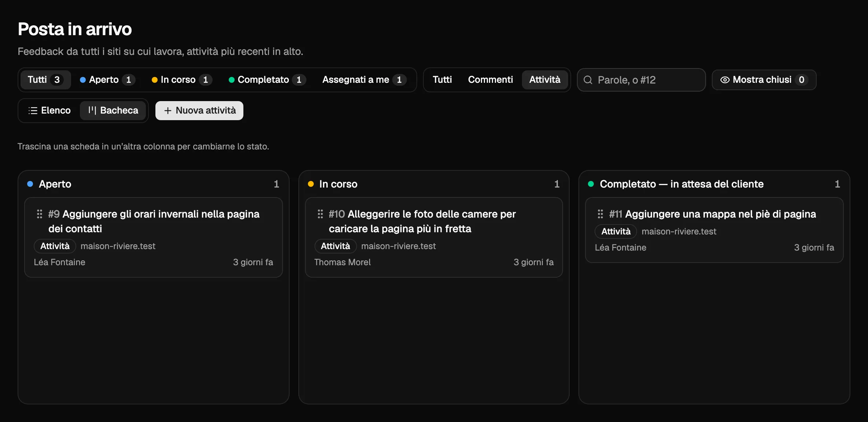The width and height of the screenshot is (868, 422).
Task: Show only Commenti
Action: pos(490,80)
